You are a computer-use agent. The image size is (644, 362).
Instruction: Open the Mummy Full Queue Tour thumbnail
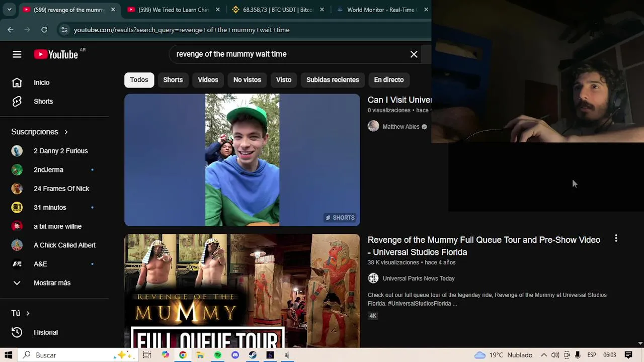pyautogui.click(x=242, y=291)
